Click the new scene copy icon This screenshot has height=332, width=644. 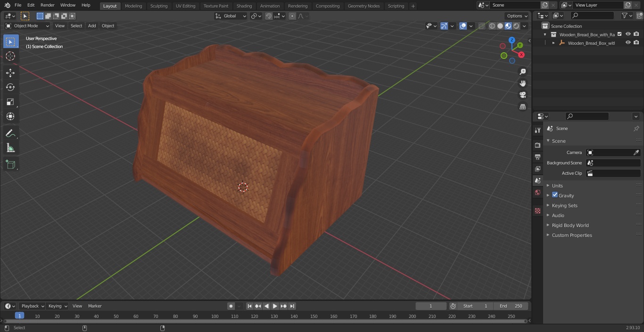545,5
